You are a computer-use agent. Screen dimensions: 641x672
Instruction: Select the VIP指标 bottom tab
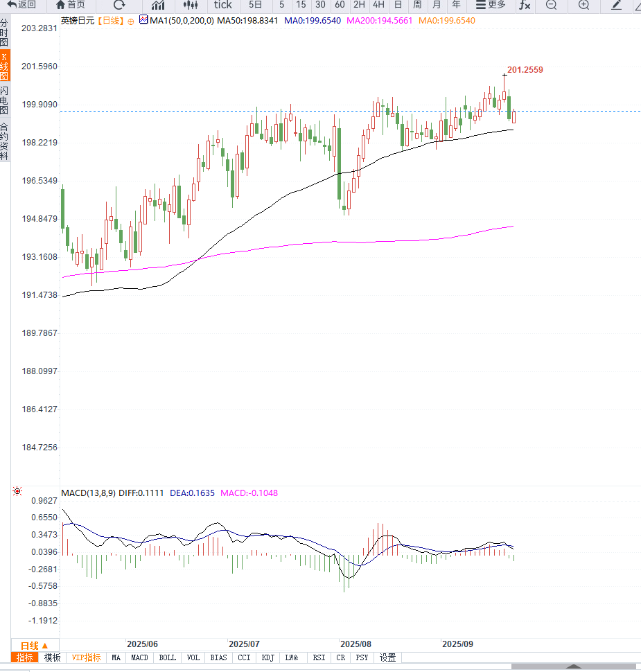(86, 657)
